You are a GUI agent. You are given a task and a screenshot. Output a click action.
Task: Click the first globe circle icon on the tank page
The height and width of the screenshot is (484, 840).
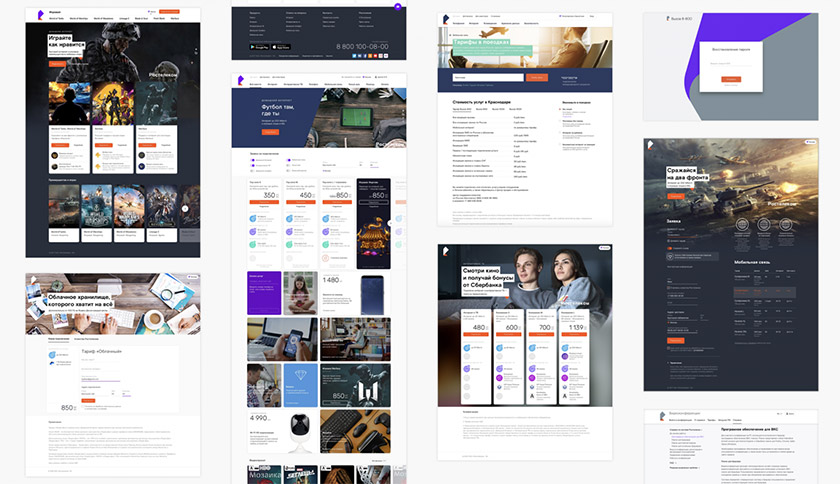(x=742, y=225)
